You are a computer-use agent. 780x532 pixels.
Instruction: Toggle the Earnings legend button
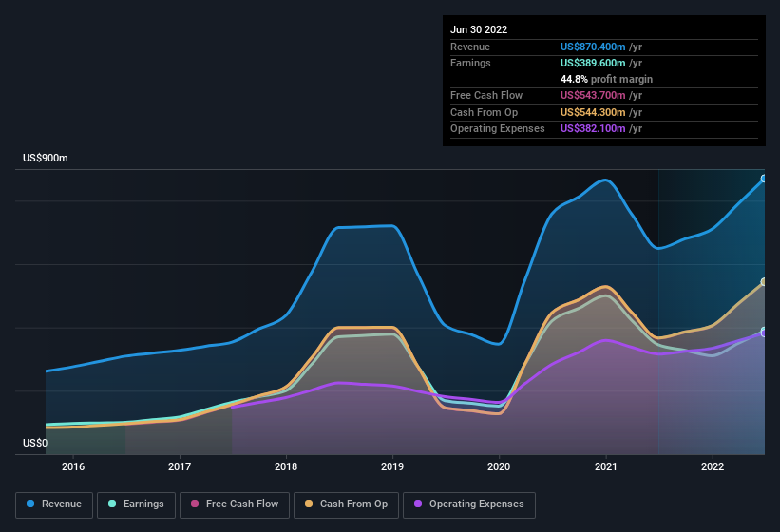136,504
